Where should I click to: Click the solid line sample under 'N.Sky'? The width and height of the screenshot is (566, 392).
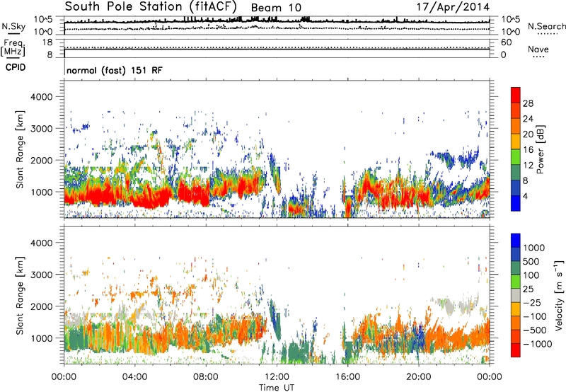click(13, 34)
